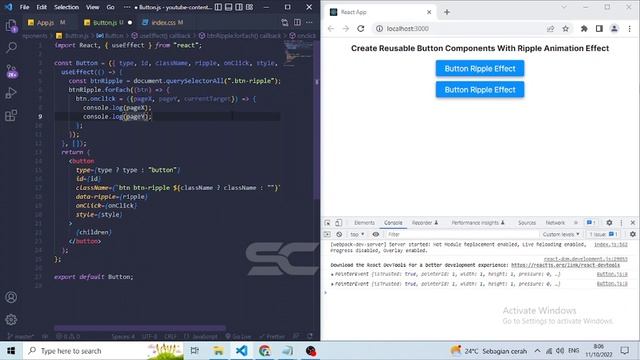Reload the localhost:3000 page in Chrome

click(360, 29)
